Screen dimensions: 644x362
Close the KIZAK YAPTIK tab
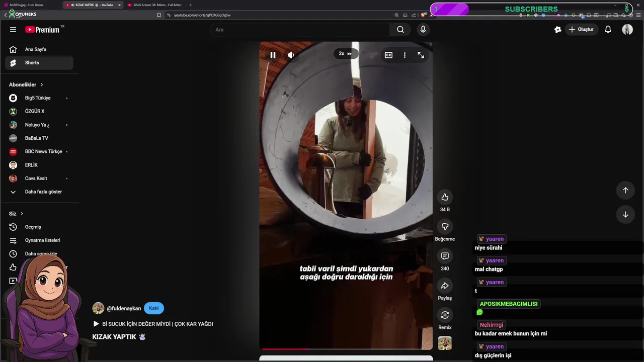coord(119,5)
